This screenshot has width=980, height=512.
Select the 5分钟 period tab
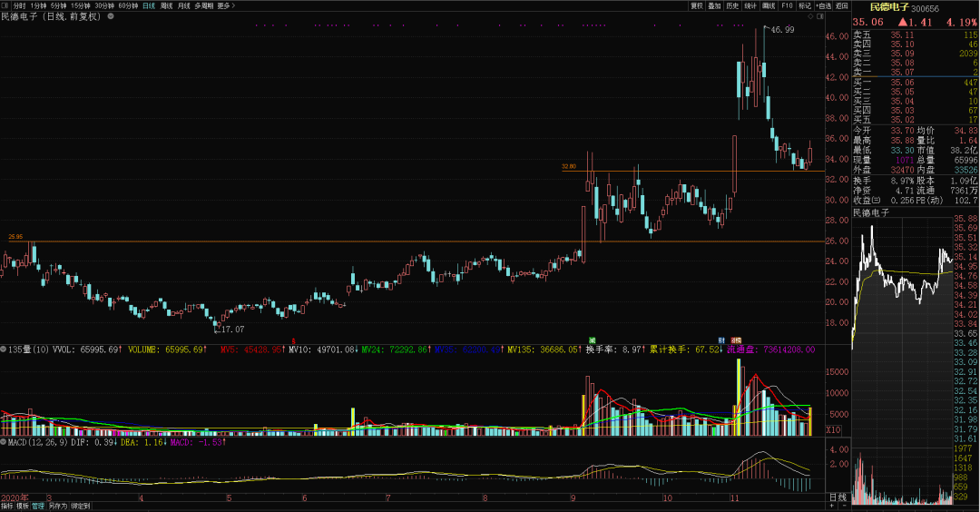click(x=58, y=5)
